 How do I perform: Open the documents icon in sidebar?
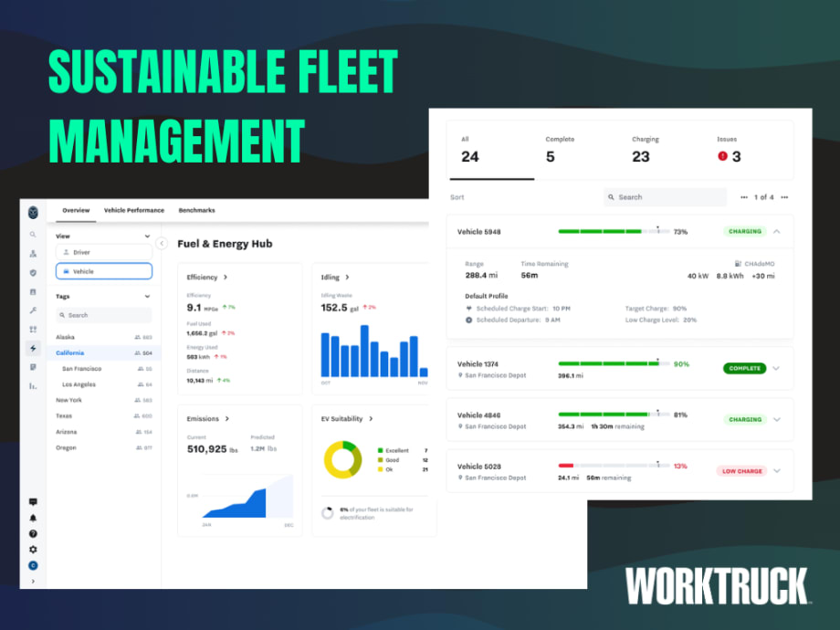tap(33, 367)
